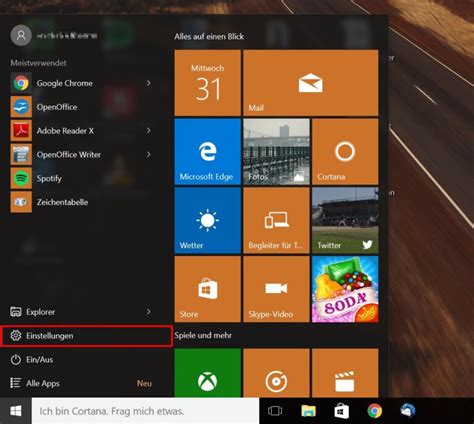Open the Mail tile
Viewport: 474px width, 424px height.
[311, 83]
